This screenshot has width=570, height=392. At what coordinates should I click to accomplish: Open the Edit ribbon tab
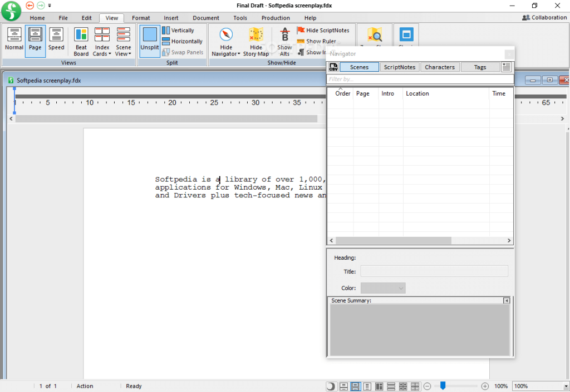86,18
